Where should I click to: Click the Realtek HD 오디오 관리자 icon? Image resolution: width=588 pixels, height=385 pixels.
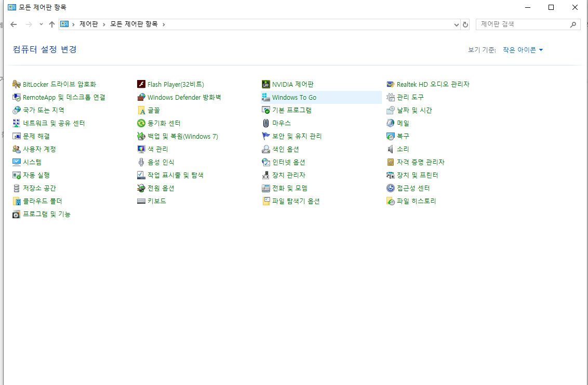(391, 84)
